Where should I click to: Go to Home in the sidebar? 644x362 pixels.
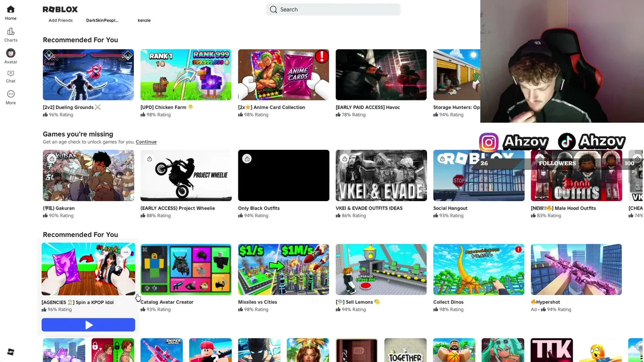(11, 13)
